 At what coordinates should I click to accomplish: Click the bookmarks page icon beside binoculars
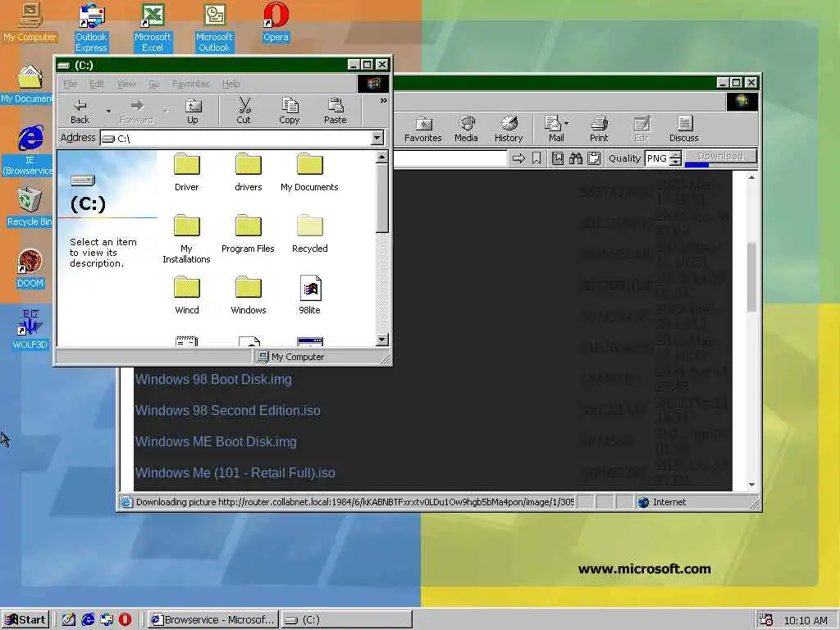click(x=558, y=158)
